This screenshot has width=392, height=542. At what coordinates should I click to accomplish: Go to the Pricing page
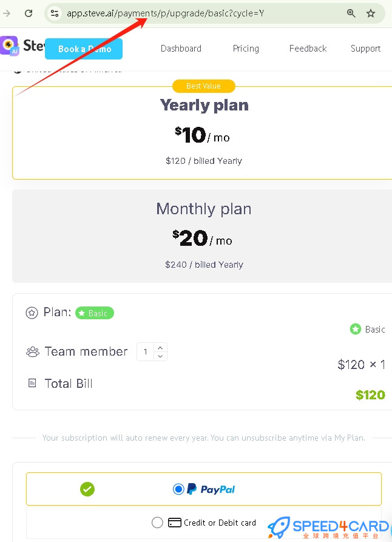[x=246, y=49]
